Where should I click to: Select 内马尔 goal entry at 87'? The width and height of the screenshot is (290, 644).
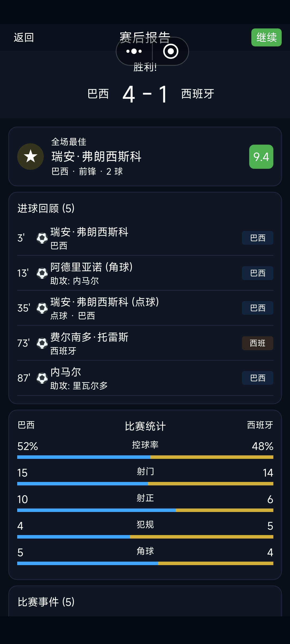[x=145, y=378]
